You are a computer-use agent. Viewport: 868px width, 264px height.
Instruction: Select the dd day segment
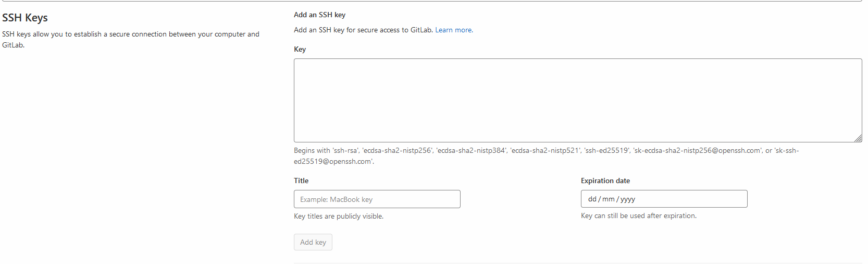tap(592, 199)
